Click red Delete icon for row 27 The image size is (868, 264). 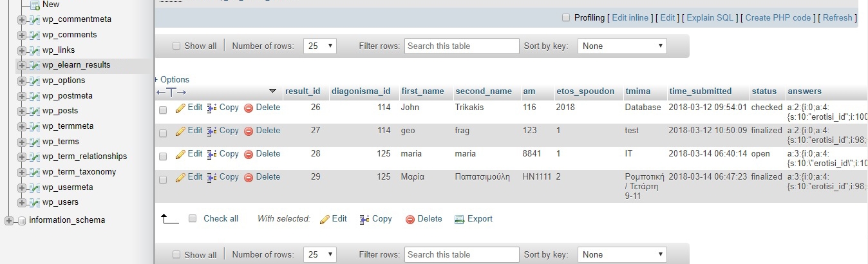tap(249, 131)
